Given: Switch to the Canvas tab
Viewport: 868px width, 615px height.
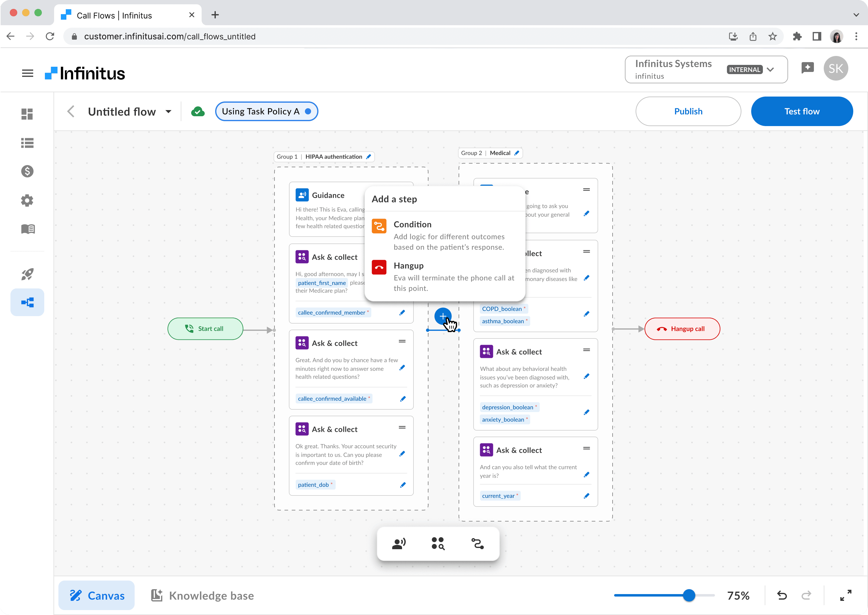Looking at the screenshot, I should 97,595.
